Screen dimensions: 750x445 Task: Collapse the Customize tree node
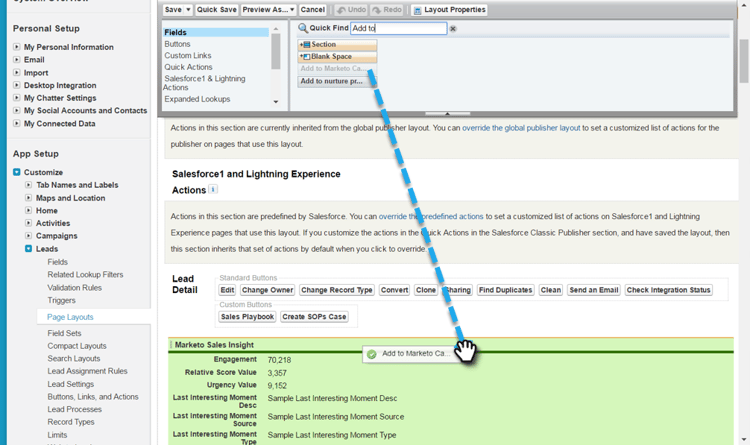point(17,172)
